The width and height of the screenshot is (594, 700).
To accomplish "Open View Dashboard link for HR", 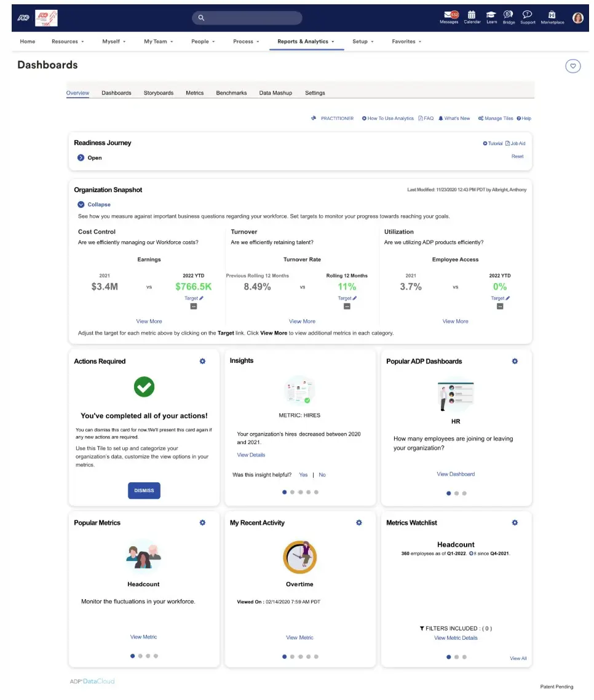I will (x=456, y=474).
